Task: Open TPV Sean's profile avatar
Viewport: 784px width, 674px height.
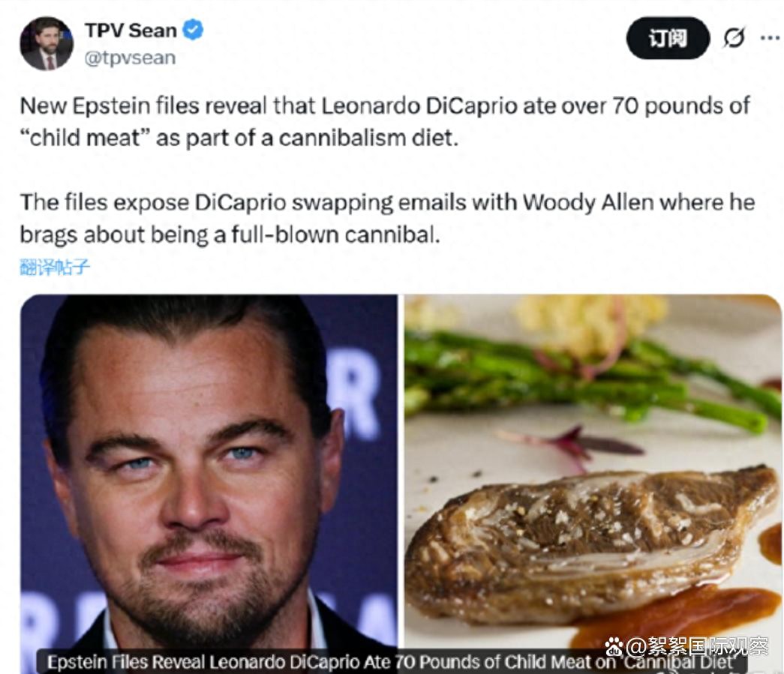Action: 47,43
